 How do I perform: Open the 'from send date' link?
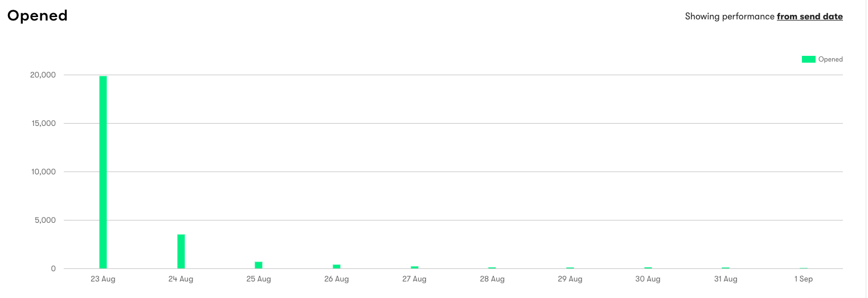click(x=809, y=17)
